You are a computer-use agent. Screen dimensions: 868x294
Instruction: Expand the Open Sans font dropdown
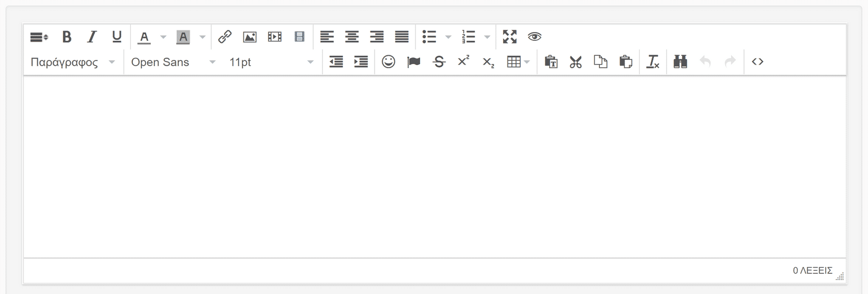173,62
